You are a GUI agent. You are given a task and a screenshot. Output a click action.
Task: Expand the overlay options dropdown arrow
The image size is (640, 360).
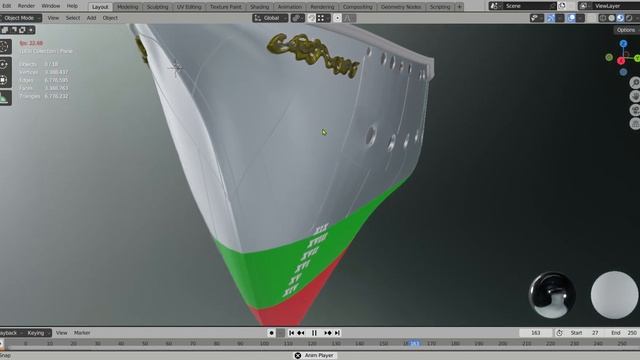coord(580,18)
